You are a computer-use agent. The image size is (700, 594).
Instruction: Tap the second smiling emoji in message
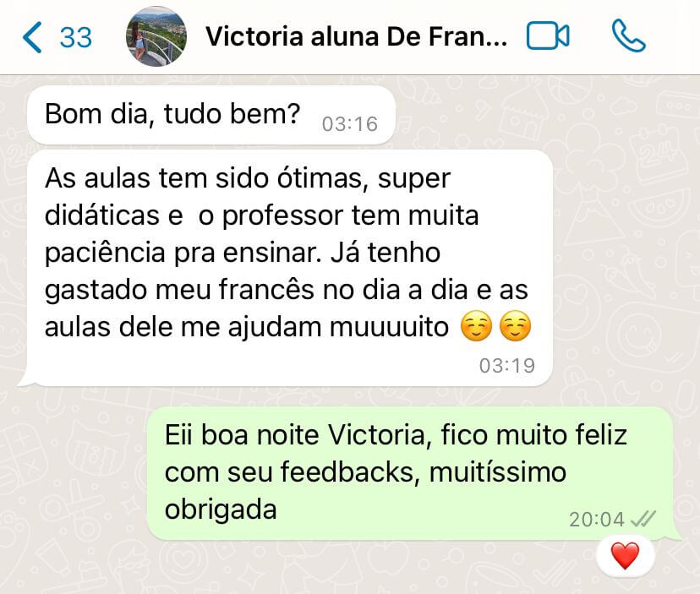[x=515, y=326]
